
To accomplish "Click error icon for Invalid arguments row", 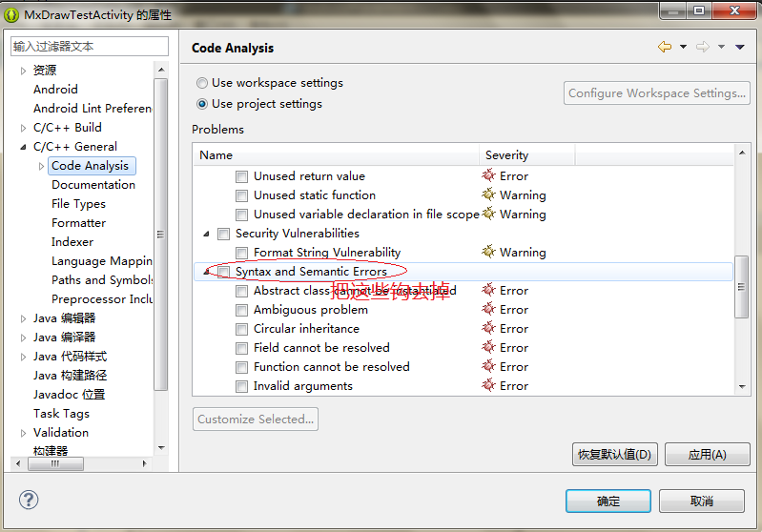I will [489, 386].
